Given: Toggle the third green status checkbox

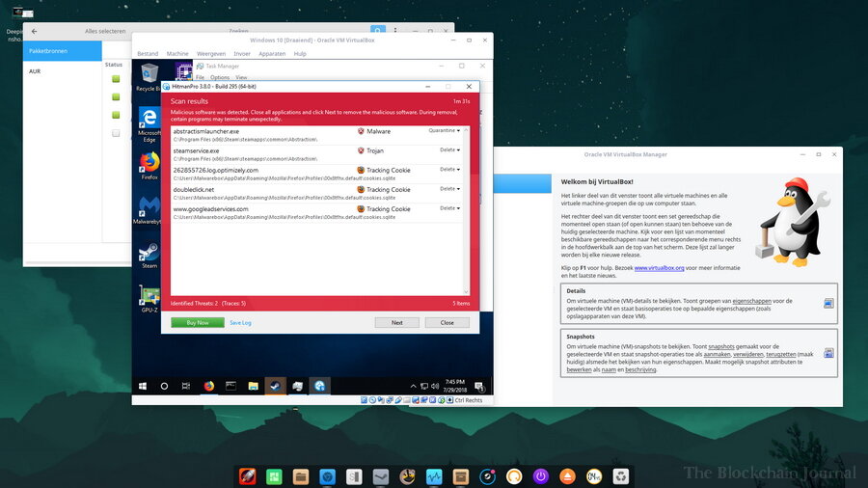Looking at the screenshot, I should click(x=116, y=115).
